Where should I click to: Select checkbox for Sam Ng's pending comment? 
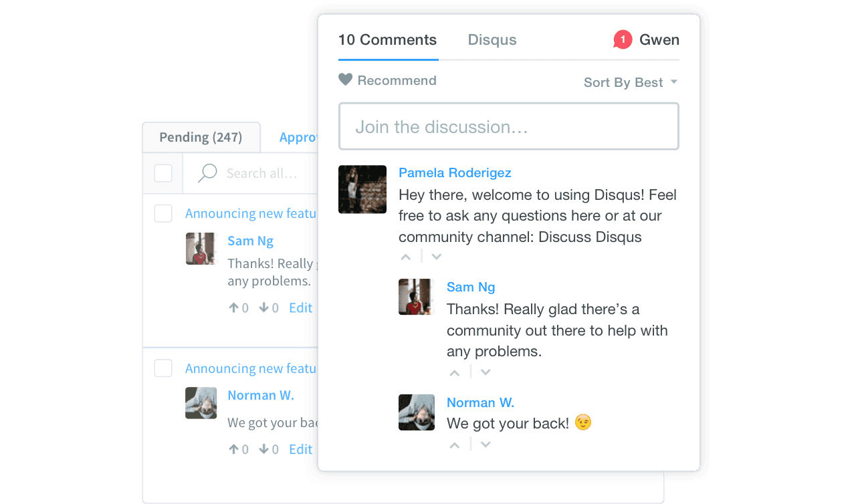[x=163, y=213]
